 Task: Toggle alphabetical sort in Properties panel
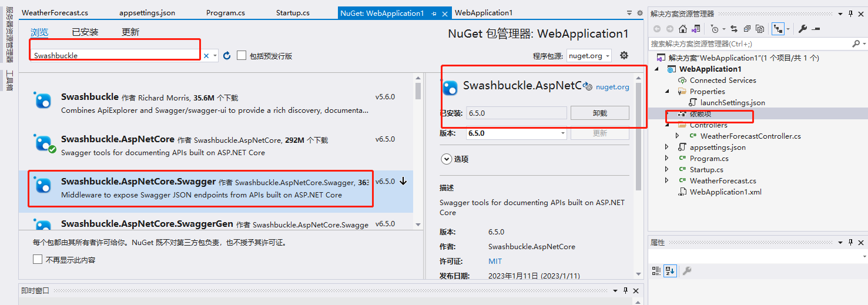(670, 271)
